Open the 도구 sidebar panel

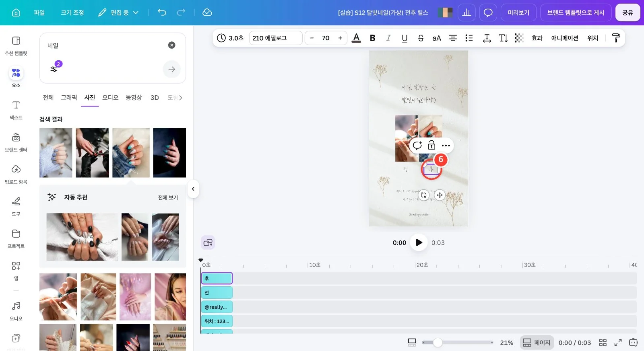pyautogui.click(x=16, y=206)
